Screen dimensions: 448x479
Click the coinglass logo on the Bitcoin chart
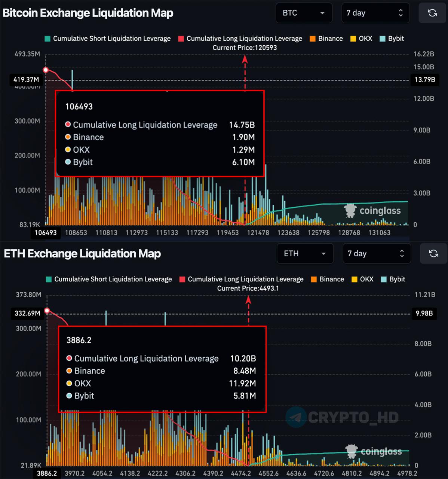372,211
